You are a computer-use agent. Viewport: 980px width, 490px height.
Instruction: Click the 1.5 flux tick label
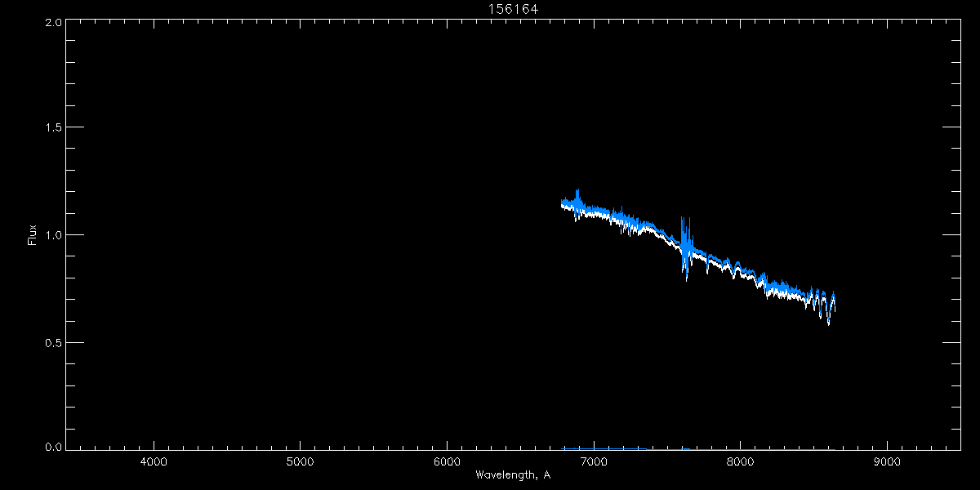tap(54, 127)
